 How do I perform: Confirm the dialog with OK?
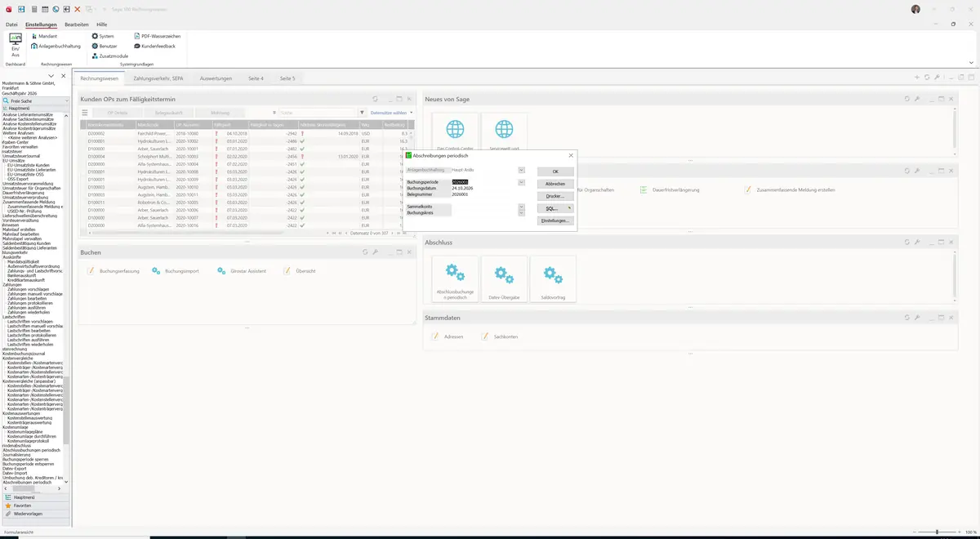click(555, 171)
